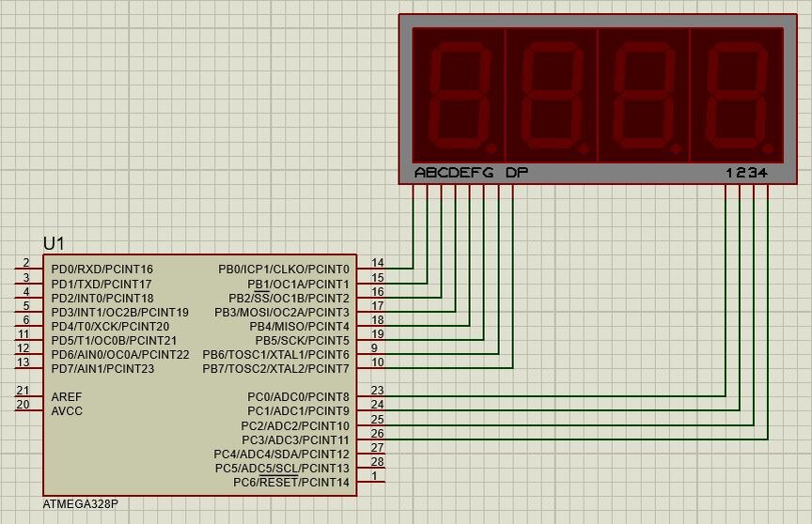Screen dimensions: 812x524
Task: Click the PB4/MISO/PCINT4 pin label
Action: [299, 327]
